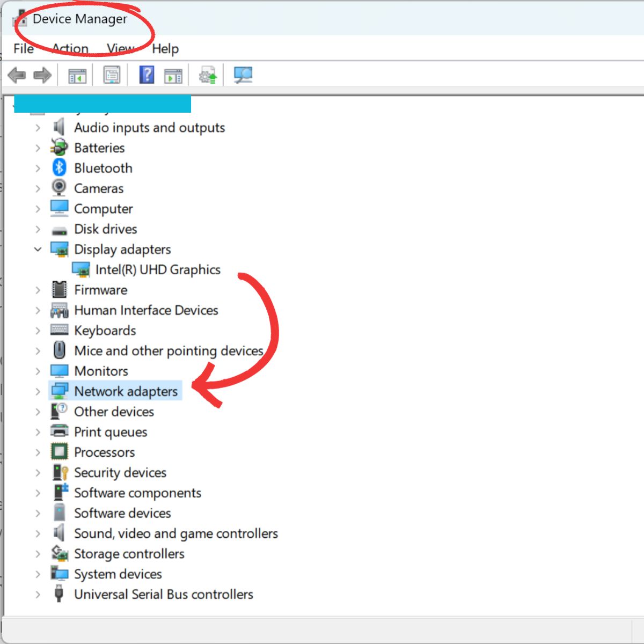
Task: Expand Universal Serial Bus controllers chevron
Action: click(38, 595)
